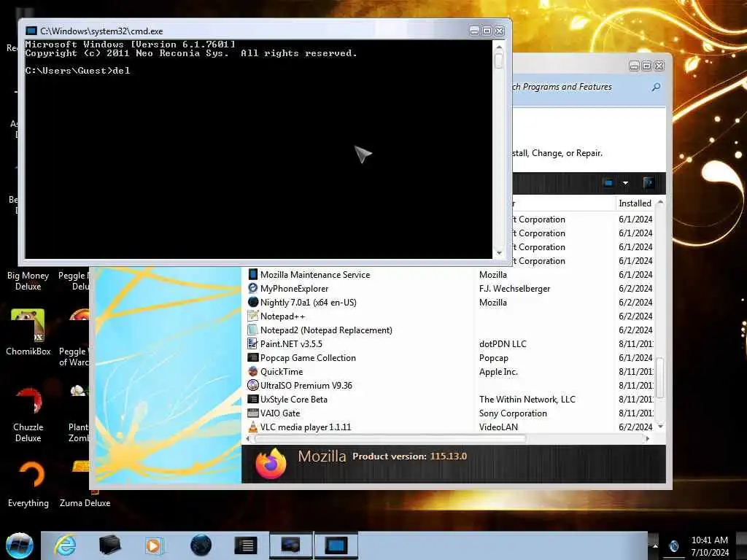Screen dimensions: 747x560
Task: Open Windows Media Player from taskbar
Action: click(x=154, y=545)
